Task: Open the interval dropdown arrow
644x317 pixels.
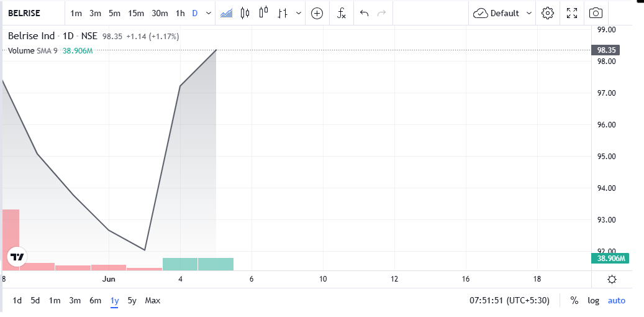Action: (209, 13)
